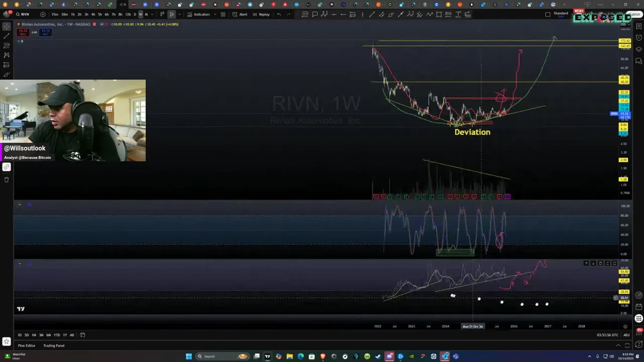Select the W weekly timeframe
This screenshot has width=644, height=362.
tap(140, 15)
